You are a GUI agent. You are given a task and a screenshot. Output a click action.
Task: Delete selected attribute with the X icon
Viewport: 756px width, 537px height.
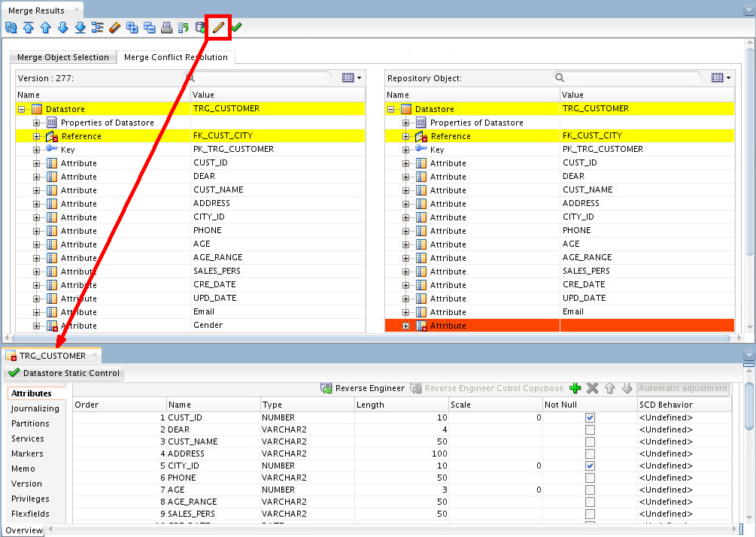coord(592,388)
